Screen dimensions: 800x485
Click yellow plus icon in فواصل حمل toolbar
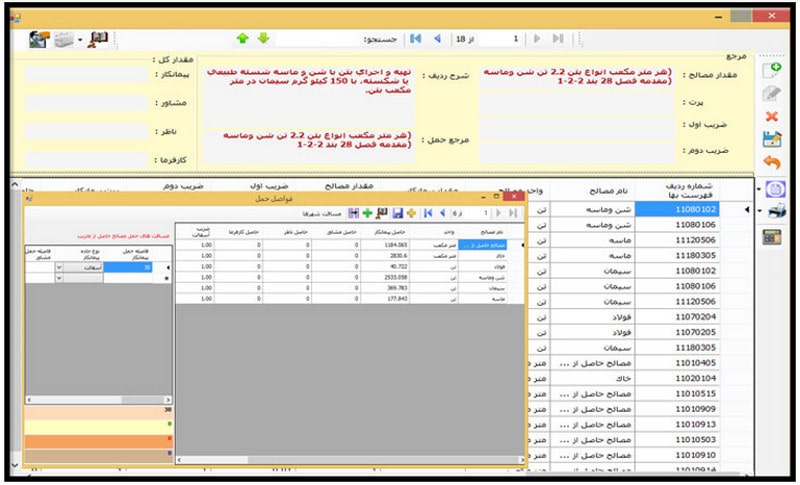(x=411, y=213)
